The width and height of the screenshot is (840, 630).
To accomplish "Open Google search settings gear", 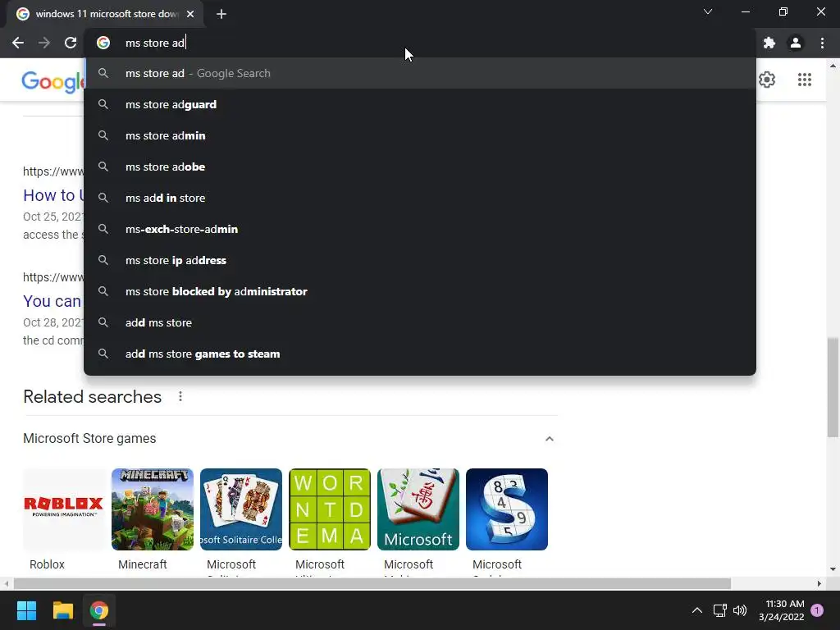I will coord(767,80).
